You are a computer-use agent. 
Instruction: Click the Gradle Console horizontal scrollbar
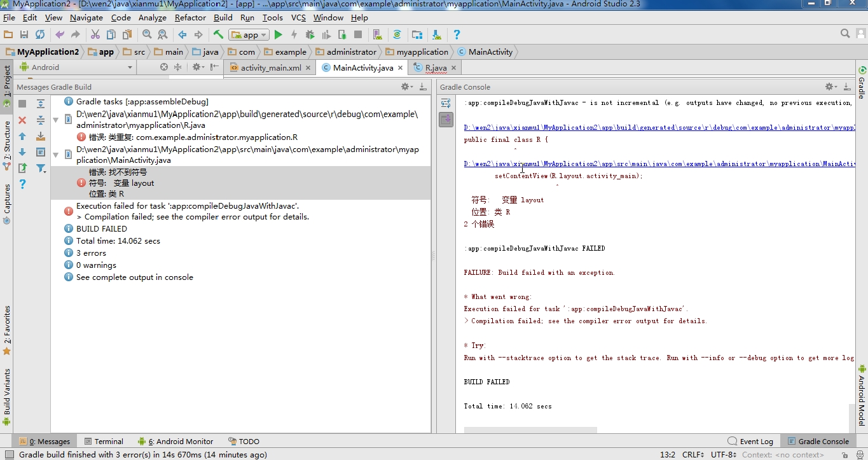point(530,430)
